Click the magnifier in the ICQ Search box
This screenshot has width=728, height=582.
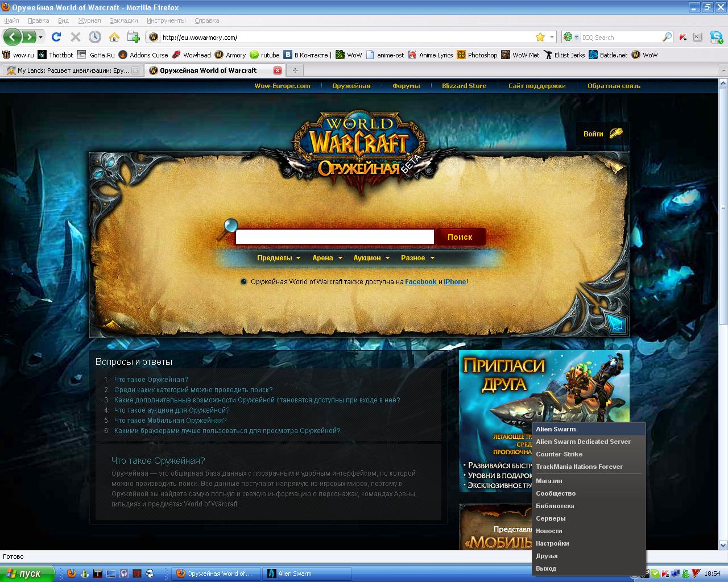tap(667, 37)
